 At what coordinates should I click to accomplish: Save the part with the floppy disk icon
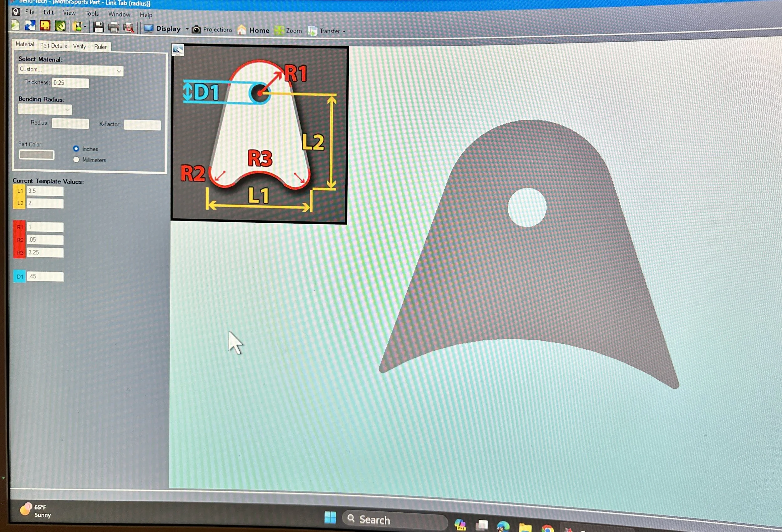[98, 27]
